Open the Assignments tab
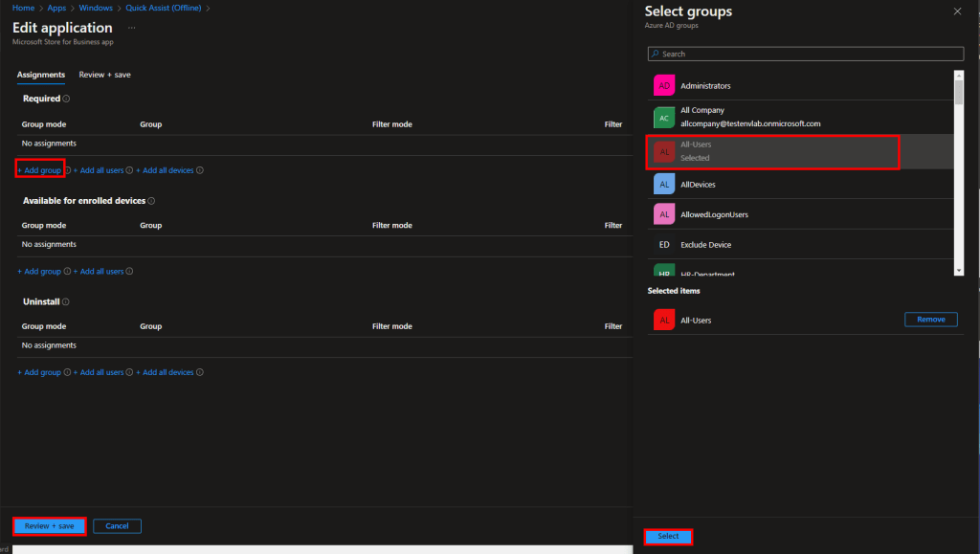 click(41, 75)
